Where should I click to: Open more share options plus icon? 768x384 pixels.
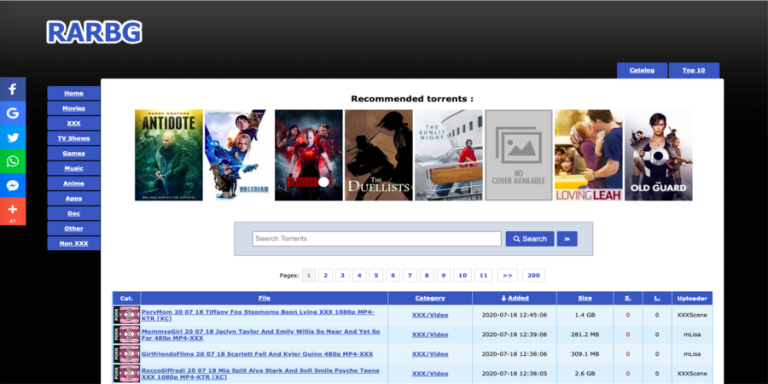[13, 211]
